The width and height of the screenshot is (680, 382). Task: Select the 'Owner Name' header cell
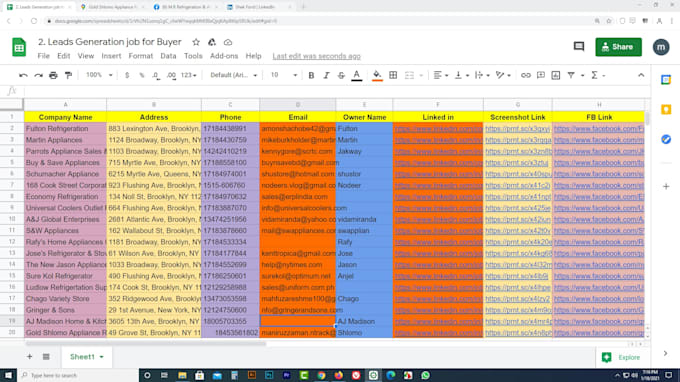(364, 117)
